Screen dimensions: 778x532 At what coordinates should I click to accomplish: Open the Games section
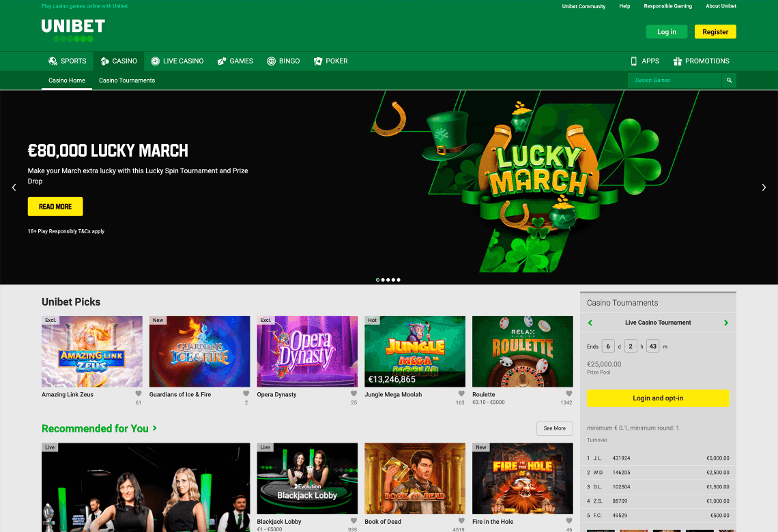click(235, 61)
